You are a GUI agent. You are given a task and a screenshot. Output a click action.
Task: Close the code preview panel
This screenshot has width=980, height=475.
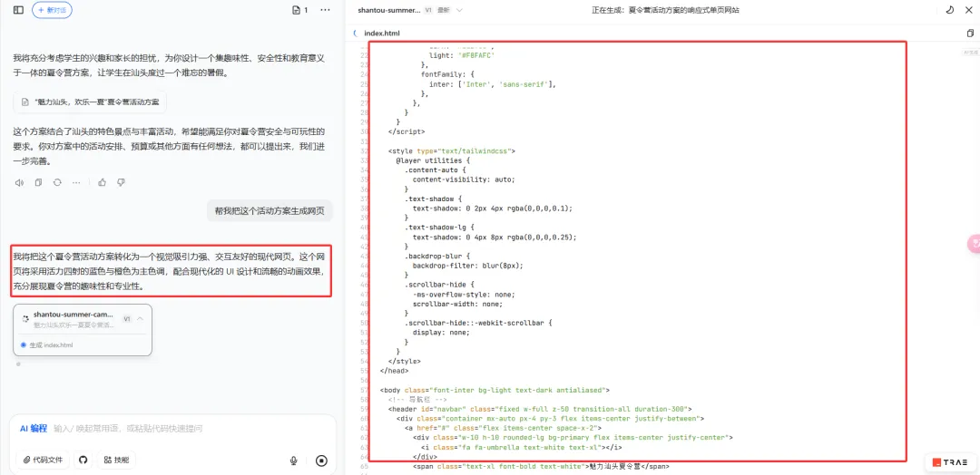pyautogui.click(x=971, y=10)
